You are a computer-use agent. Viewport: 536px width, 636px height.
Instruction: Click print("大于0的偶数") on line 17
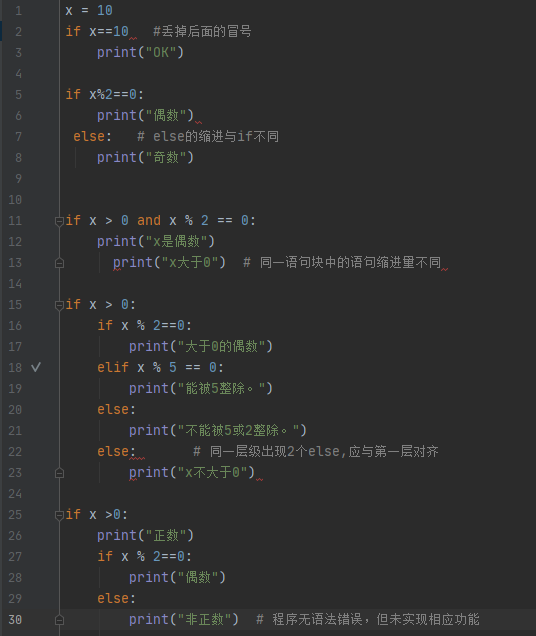point(201,346)
